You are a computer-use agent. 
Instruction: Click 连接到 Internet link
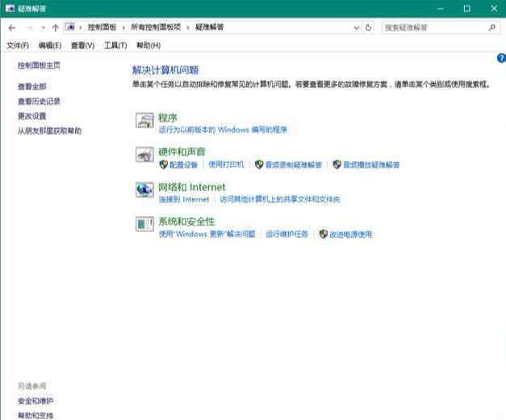[184, 200]
